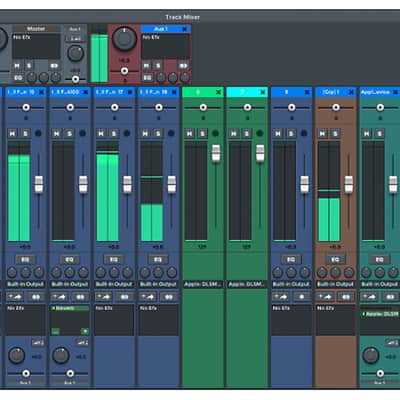Solo the channel ending 18
Screen dimensions: 400x400
coord(158,134)
